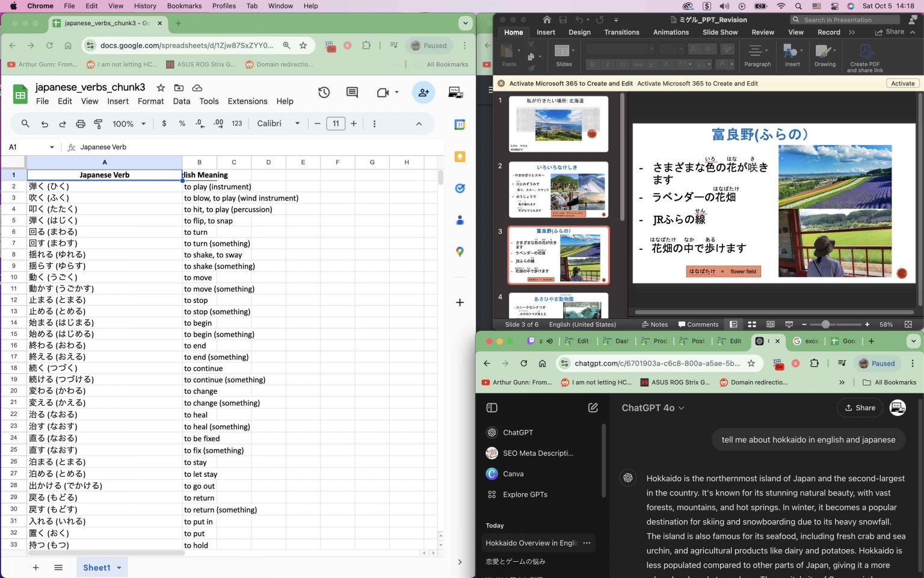
Task: Click the Activate Microsoft 365 button
Action: coord(902,84)
